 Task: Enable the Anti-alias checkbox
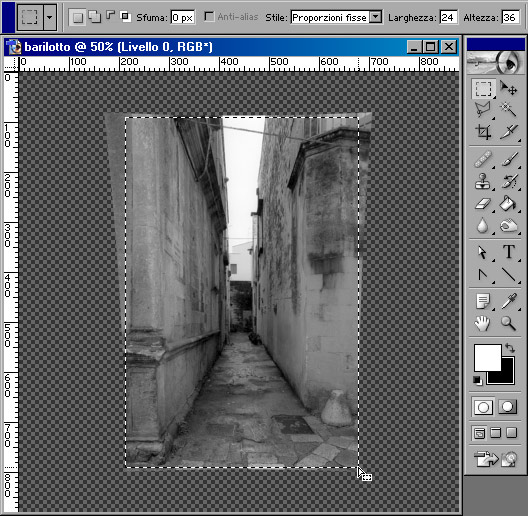[209, 17]
